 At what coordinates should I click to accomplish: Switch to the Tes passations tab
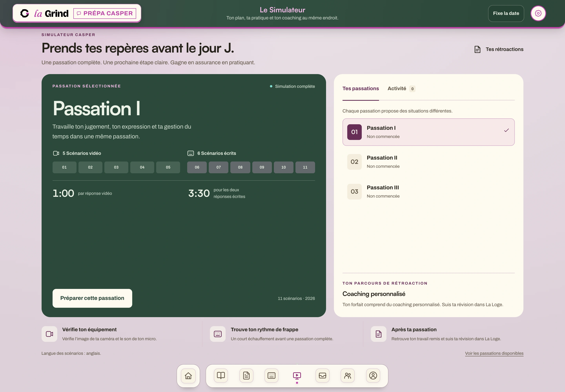click(x=361, y=89)
